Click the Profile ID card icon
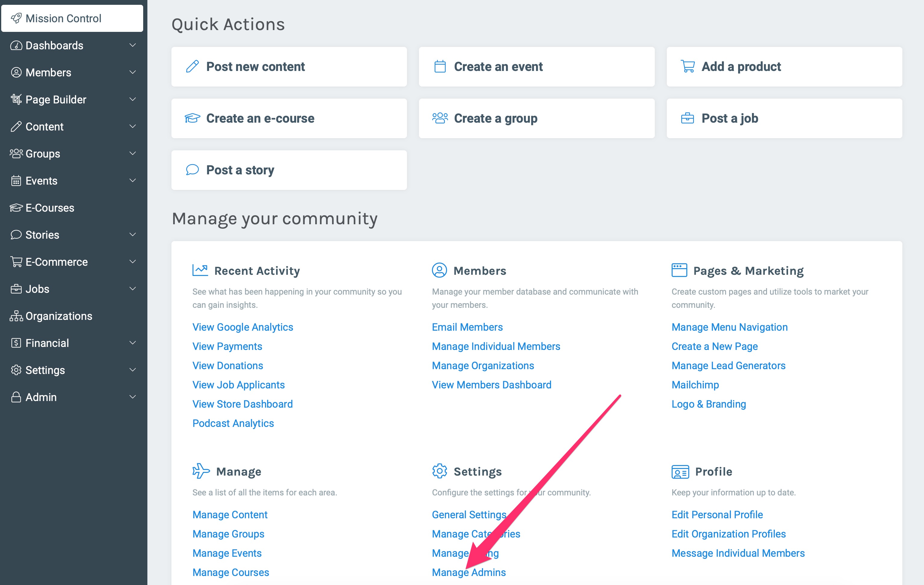The height and width of the screenshot is (585, 924). pyautogui.click(x=680, y=471)
